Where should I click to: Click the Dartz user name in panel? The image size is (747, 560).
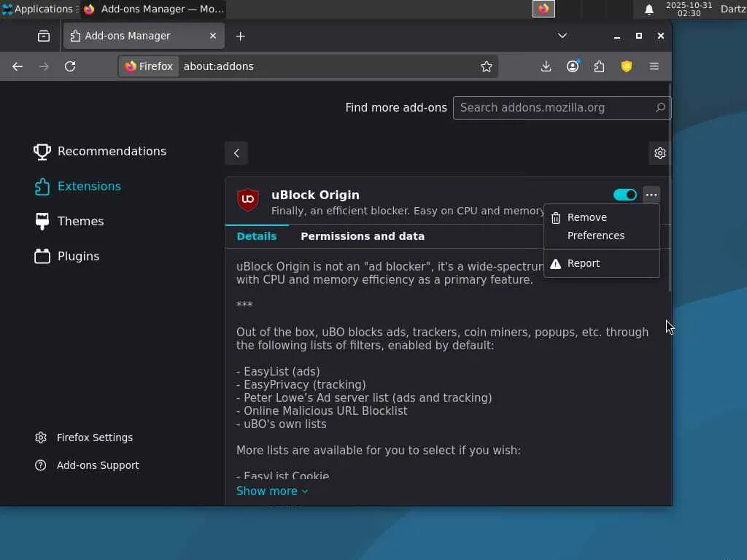[x=733, y=9]
